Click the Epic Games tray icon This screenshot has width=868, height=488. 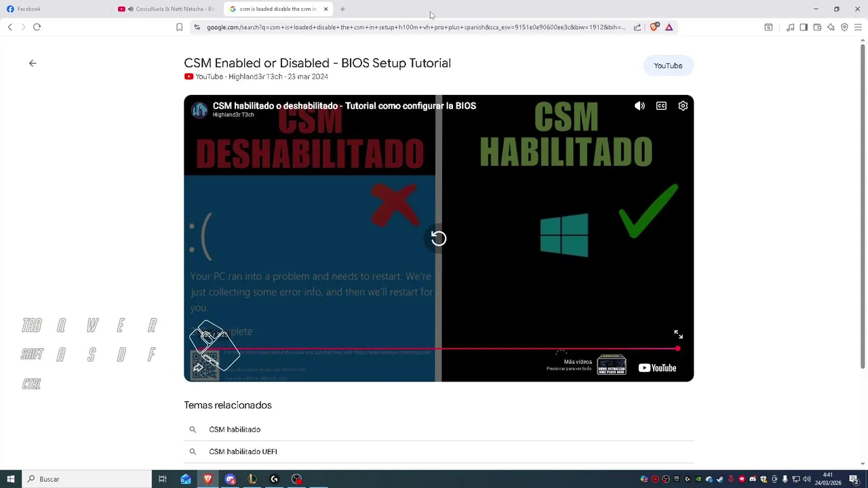tap(677, 479)
